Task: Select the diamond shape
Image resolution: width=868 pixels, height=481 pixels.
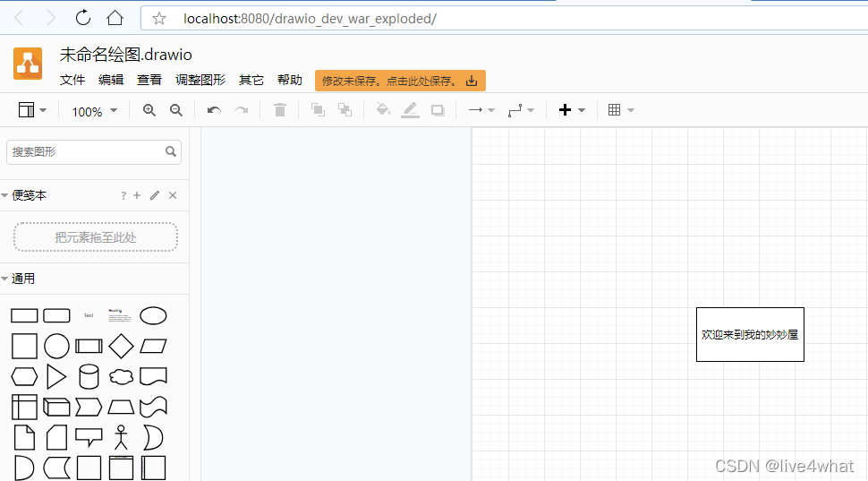Action: [121, 347]
